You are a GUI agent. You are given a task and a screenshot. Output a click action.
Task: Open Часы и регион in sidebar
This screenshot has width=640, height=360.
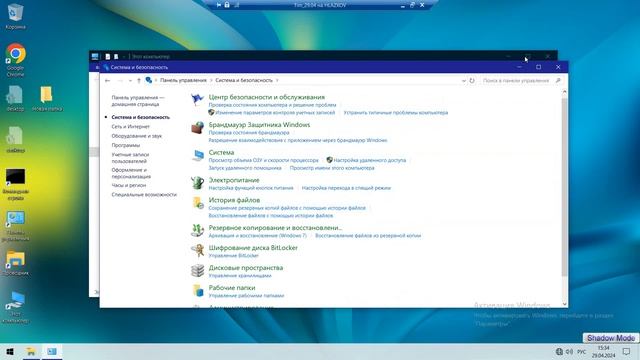(x=129, y=185)
